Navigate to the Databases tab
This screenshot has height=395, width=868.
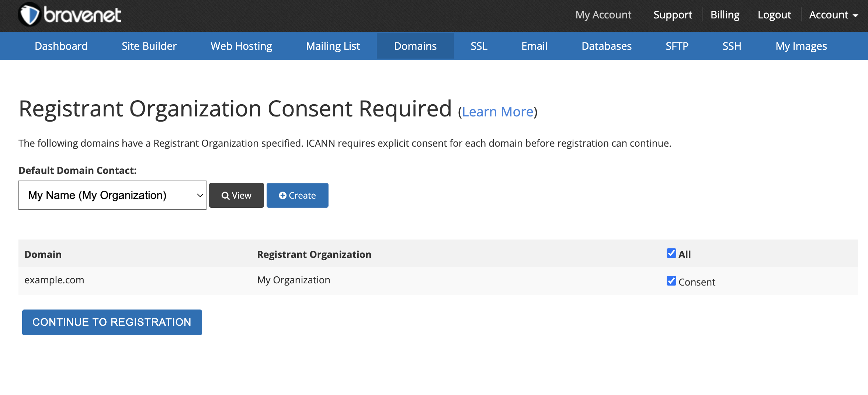pyautogui.click(x=606, y=46)
